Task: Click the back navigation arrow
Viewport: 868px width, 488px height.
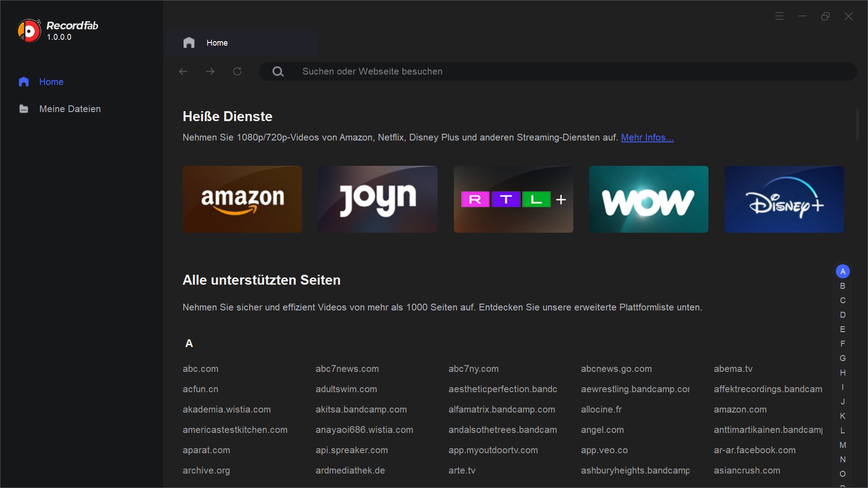Action: point(184,71)
